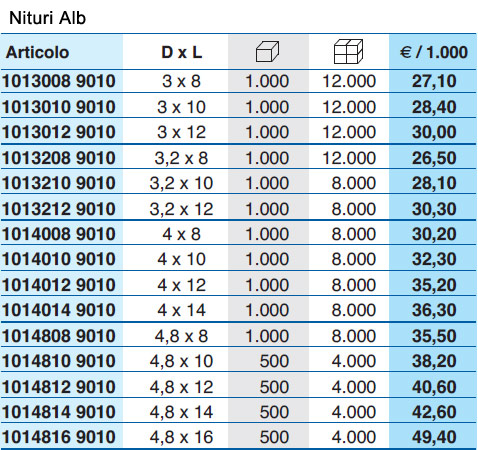Click article number 1014816 9010
The height and width of the screenshot is (450, 478).
(x=59, y=437)
